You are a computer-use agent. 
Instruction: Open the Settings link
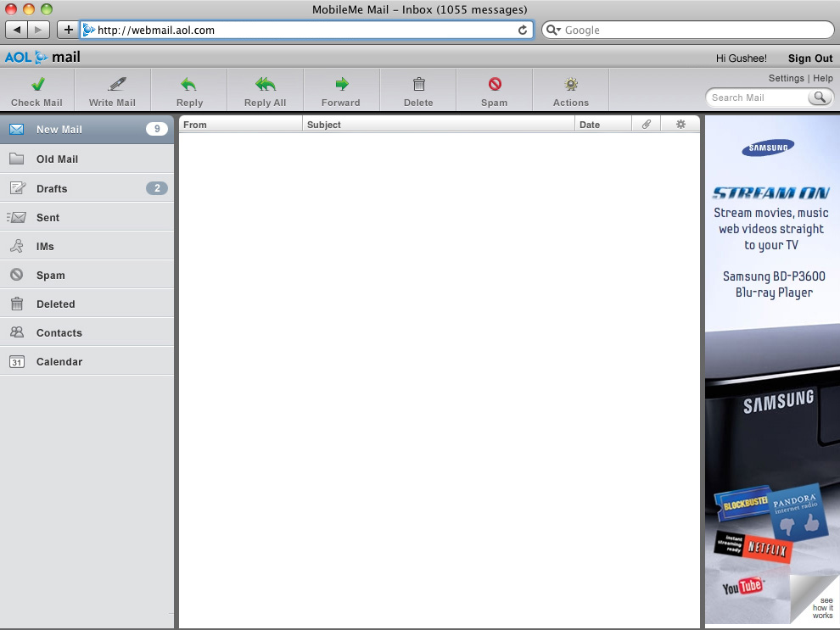click(x=786, y=78)
